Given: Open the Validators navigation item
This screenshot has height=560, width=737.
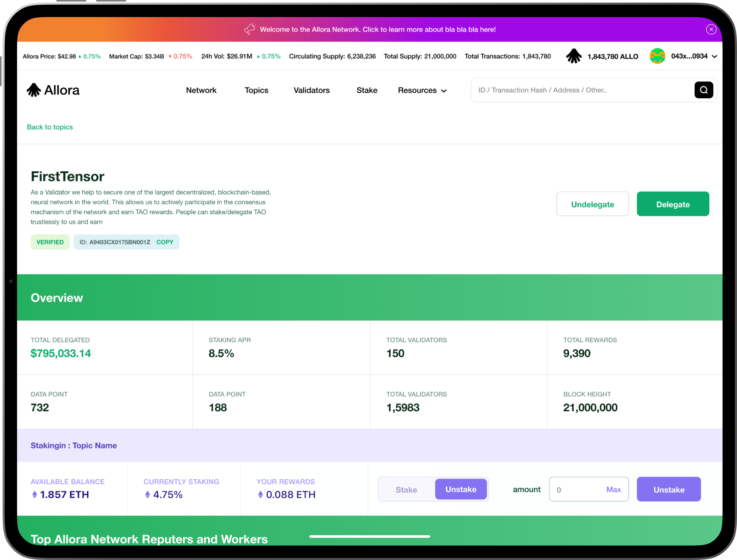Looking at the screenshot, I should coord(311,90).
